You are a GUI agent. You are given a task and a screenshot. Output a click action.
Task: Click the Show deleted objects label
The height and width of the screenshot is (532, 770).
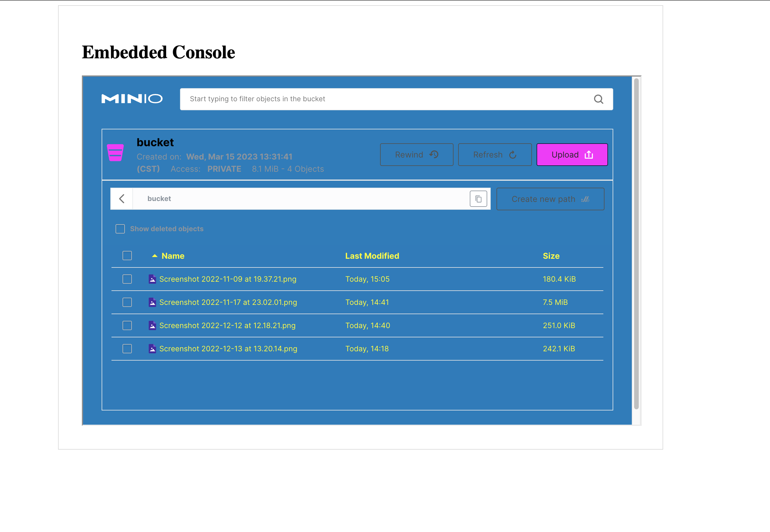(x=167, y=229)
